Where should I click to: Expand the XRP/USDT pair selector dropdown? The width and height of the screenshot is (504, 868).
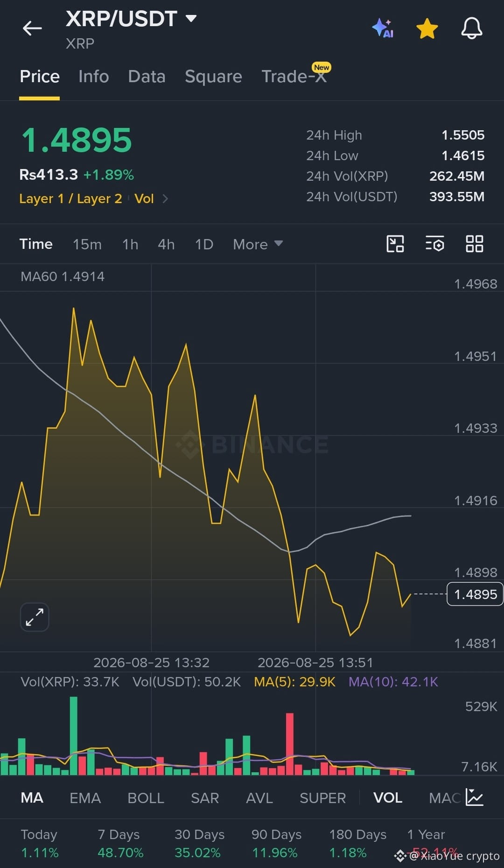point(191,19)
